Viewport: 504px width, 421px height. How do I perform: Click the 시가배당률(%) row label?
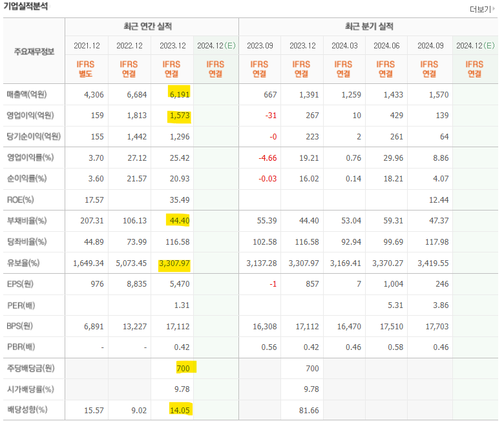[x=30, y=389]
